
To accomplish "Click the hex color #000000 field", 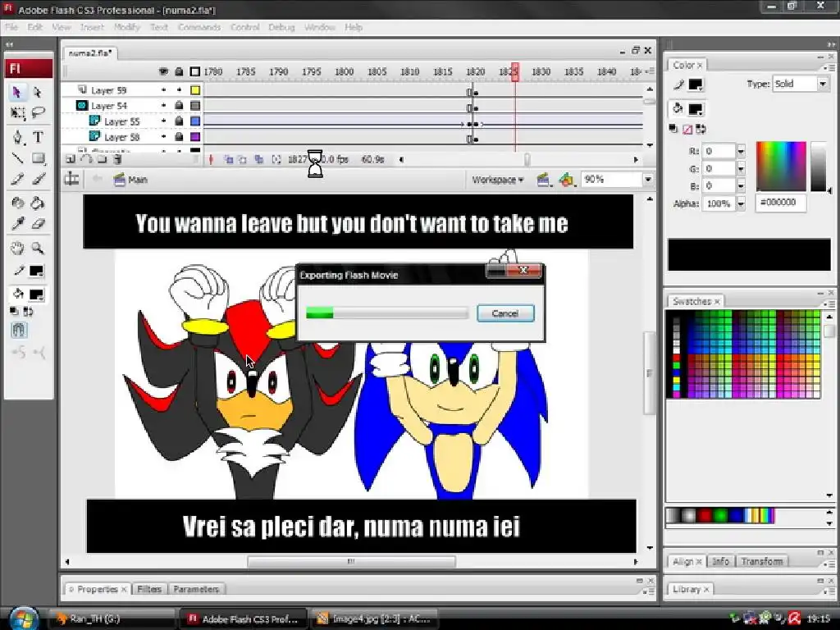I will coord(781,203).
